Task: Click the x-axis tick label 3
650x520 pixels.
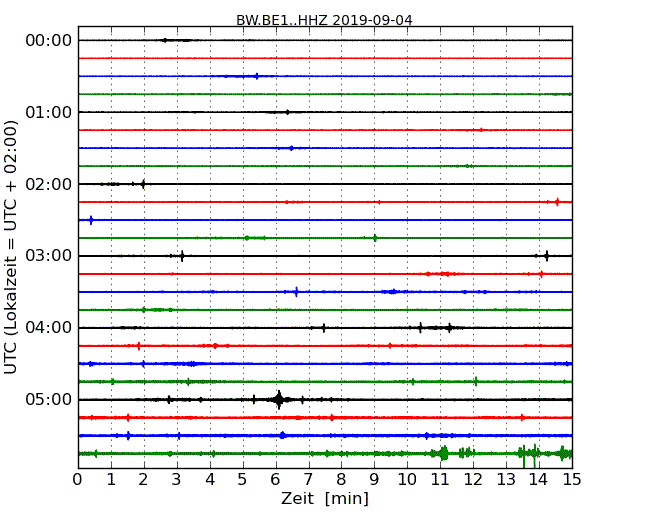Action: click(177, 480)
